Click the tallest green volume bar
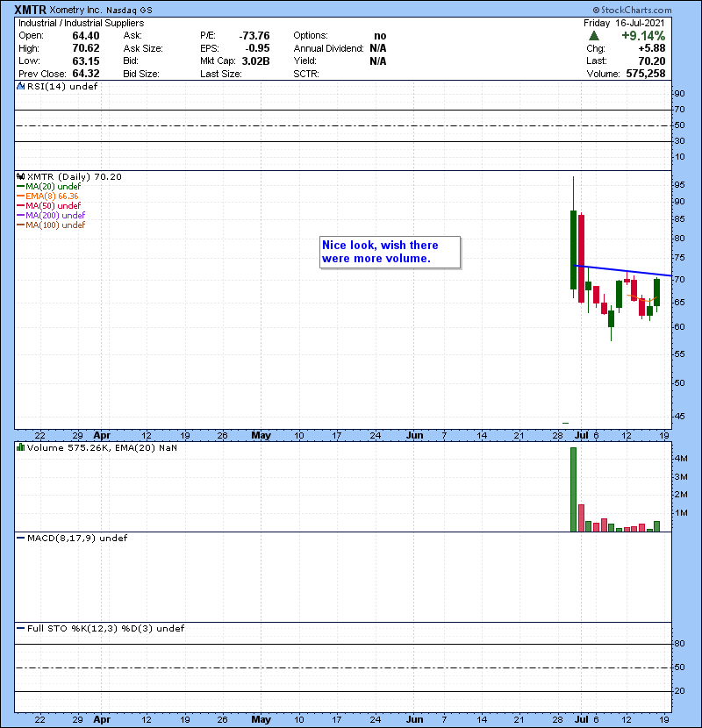The image size is (702, 728). (x=573, y=489)
